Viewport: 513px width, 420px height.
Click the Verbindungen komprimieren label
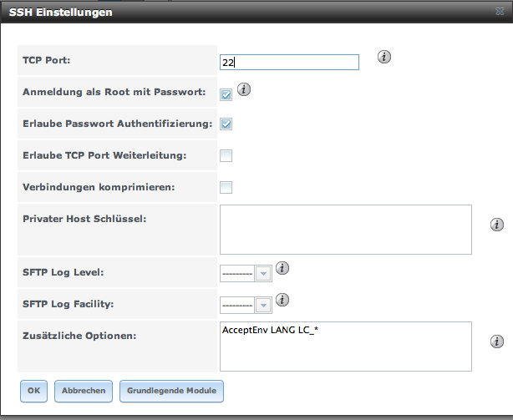99,186
